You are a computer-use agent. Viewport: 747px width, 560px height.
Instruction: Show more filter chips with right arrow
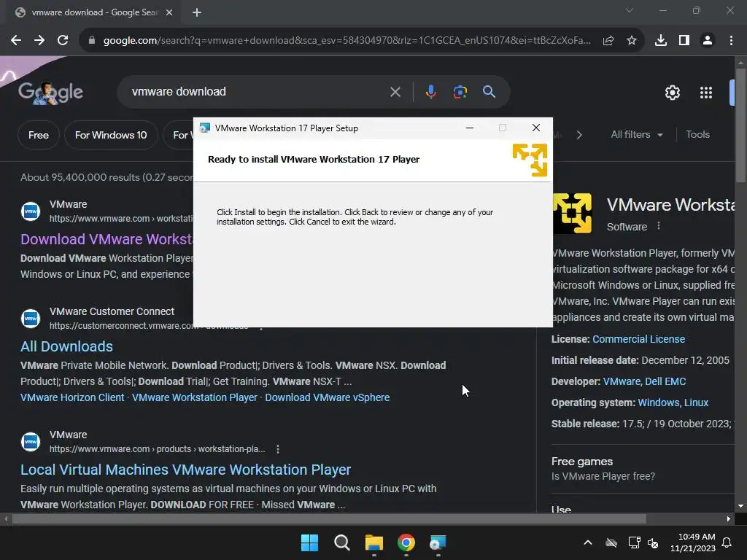point(578,135)
